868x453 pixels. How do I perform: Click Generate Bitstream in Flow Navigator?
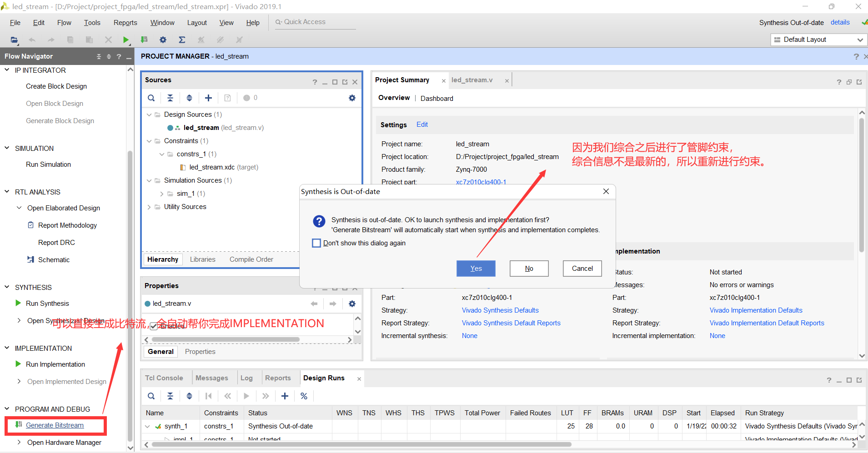point(55,425)
